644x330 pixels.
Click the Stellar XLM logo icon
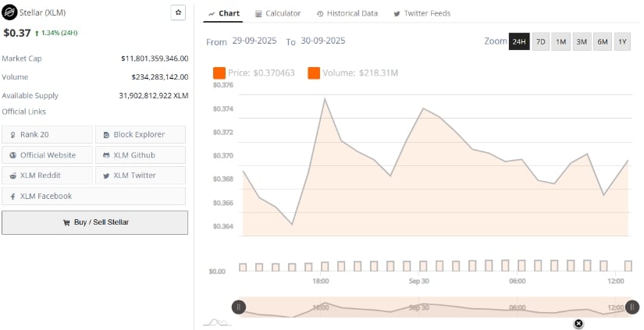(9, 13)
